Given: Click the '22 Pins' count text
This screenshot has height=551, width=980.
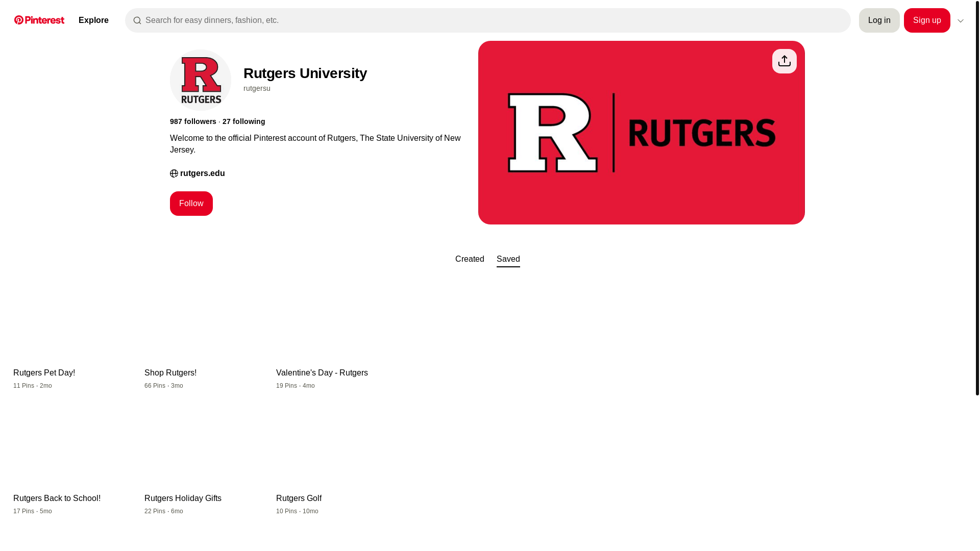Looking at the screenshot, I should [x=155, y=511].
